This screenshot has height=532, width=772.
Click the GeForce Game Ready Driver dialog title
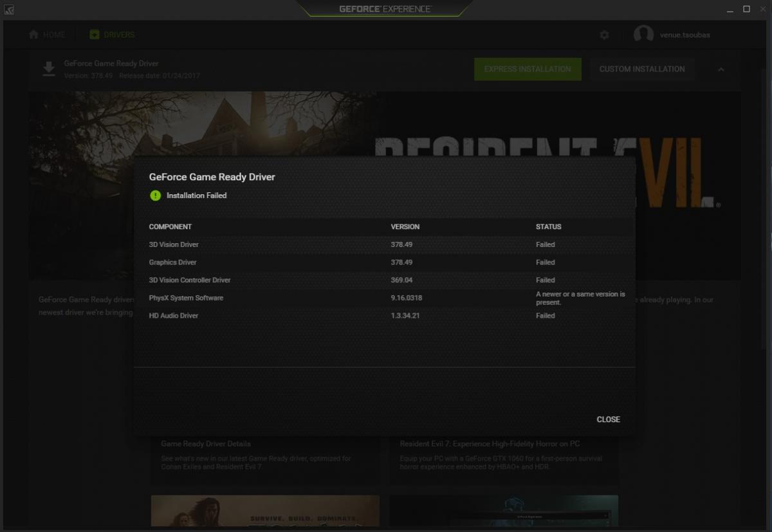[212, 177]
